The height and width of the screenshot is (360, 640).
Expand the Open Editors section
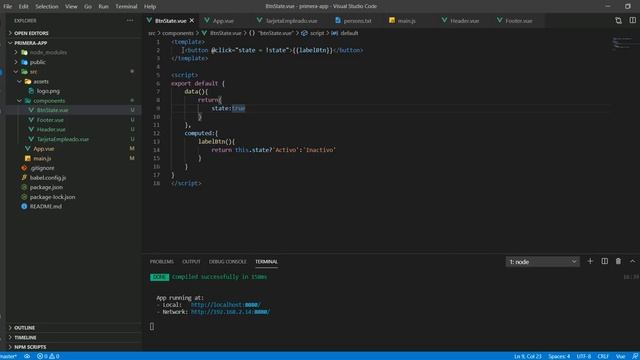coord(31,33)
